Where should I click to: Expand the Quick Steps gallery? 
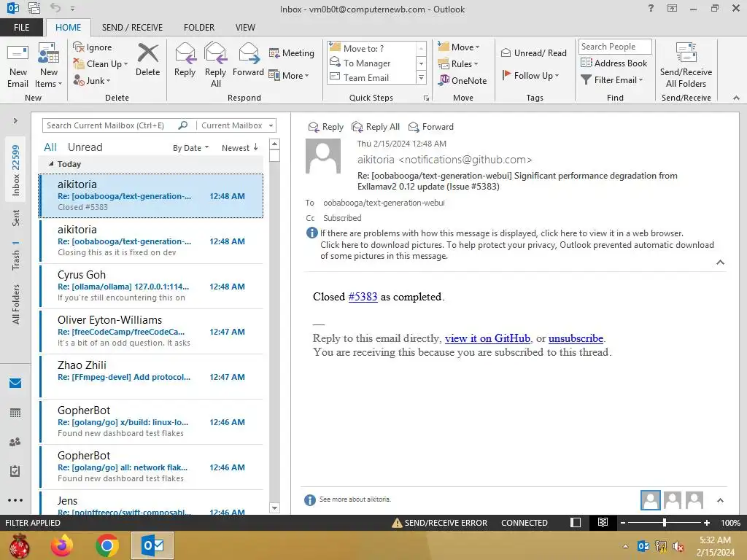click(421, 77)
